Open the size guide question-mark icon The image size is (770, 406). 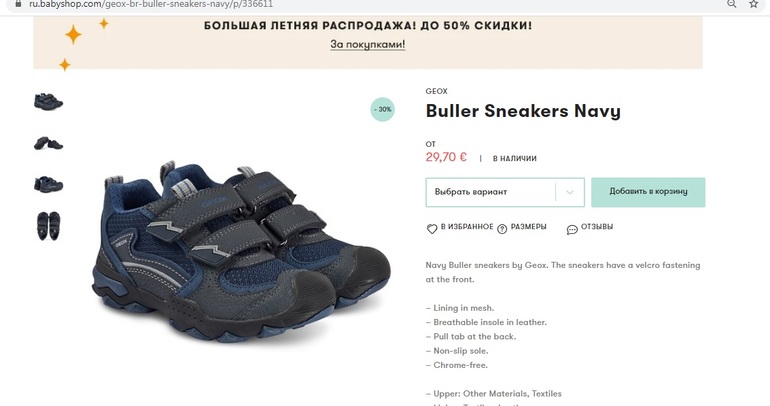tap(502, 229)
